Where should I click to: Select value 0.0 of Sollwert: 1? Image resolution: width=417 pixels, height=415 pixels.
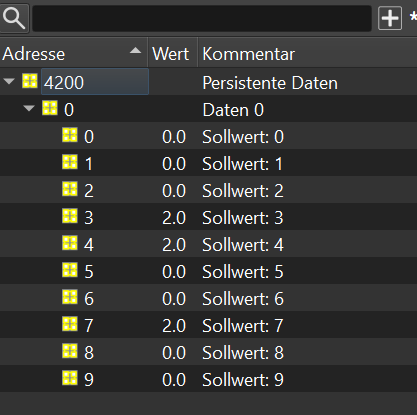pos(174,164)
